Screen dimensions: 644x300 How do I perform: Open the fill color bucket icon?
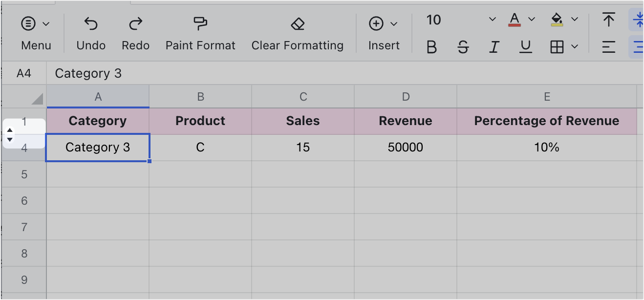coord(557,20)
